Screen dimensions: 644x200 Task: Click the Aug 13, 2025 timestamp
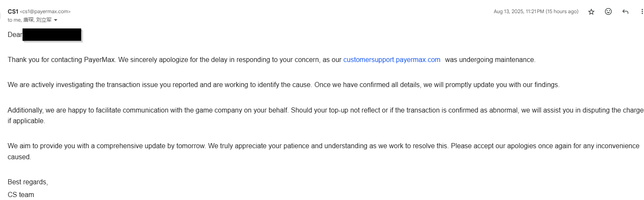click(536, 12)
